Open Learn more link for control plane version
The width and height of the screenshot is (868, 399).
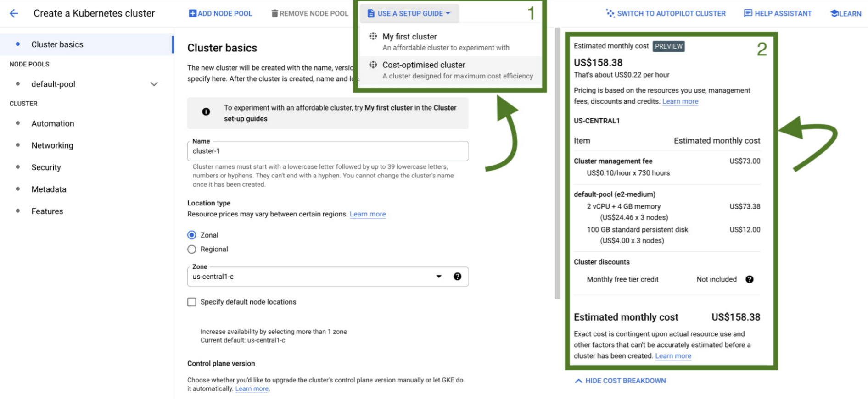pos(252,388)
